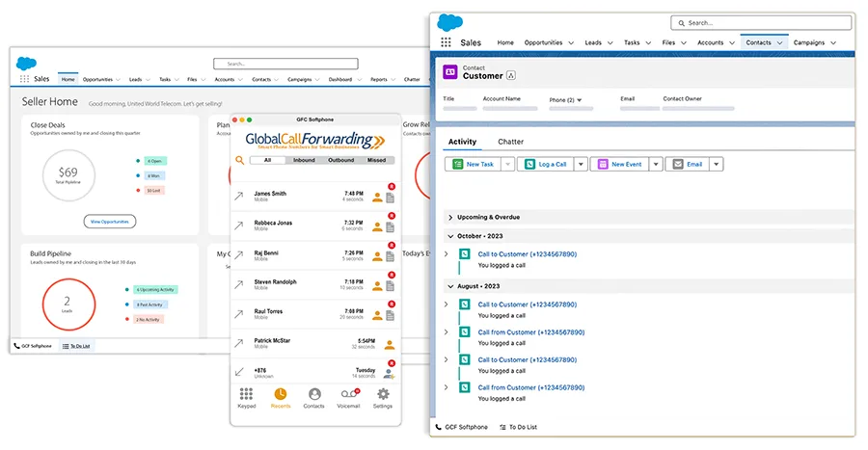This screenshot has width=868, height=450.
Task: Show only Missed calls
Action: pos(376,160)
